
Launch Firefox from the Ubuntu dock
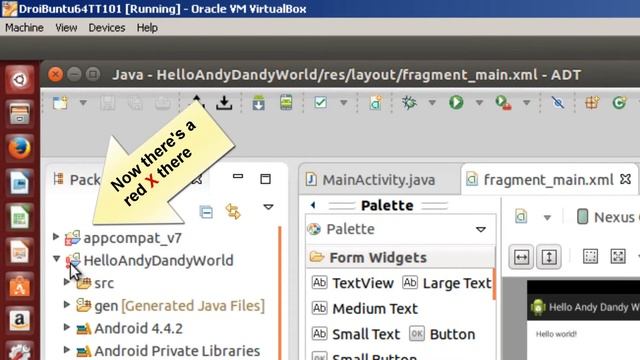[20, 148]
